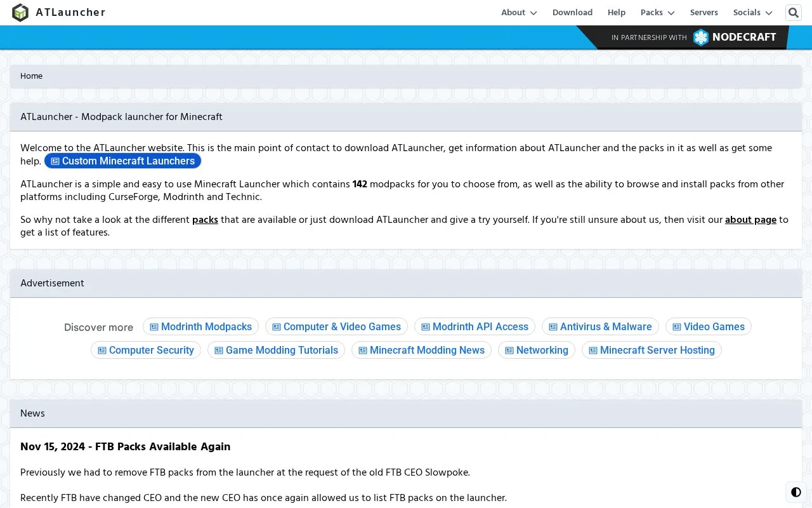Open the Antivirus & Malware ad link text

(606, 327)
